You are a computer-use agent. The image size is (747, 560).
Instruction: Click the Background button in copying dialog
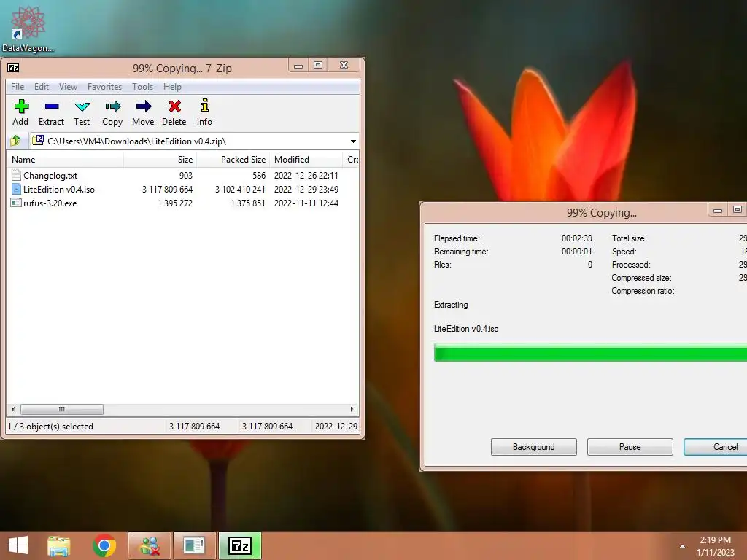click(x=533, y=447)
